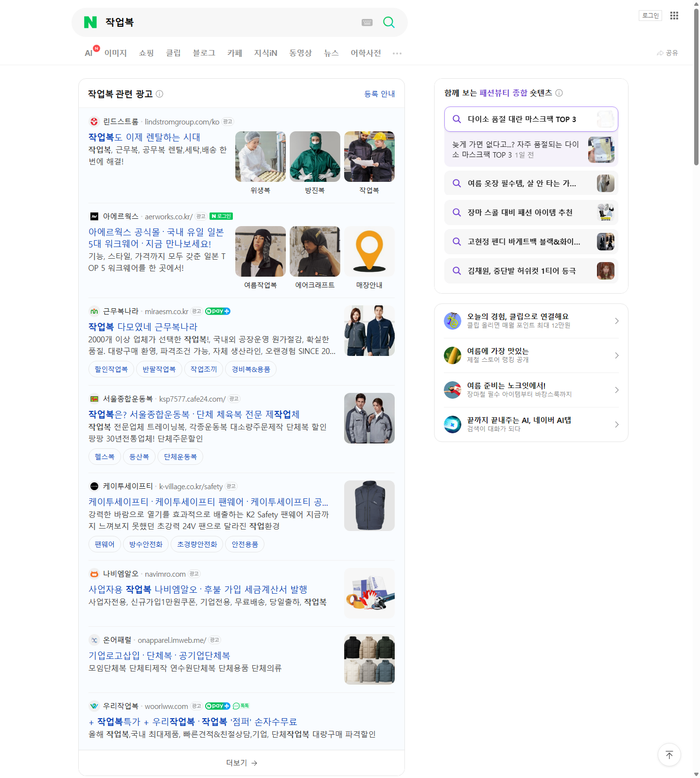Screen dimensions: 700x778
Task: Open the 방진복 thumbnail image
Action: (x=315, y=157)
